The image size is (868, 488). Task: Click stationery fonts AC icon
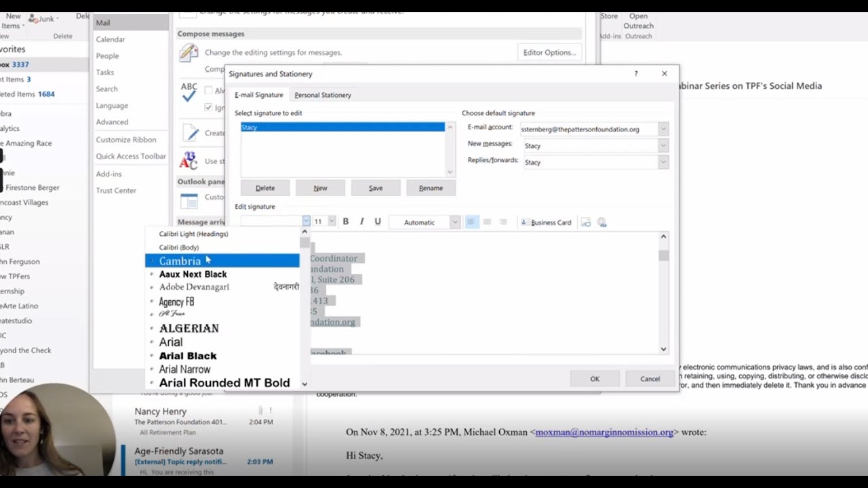pyautogui.click(x=189, y=161)
